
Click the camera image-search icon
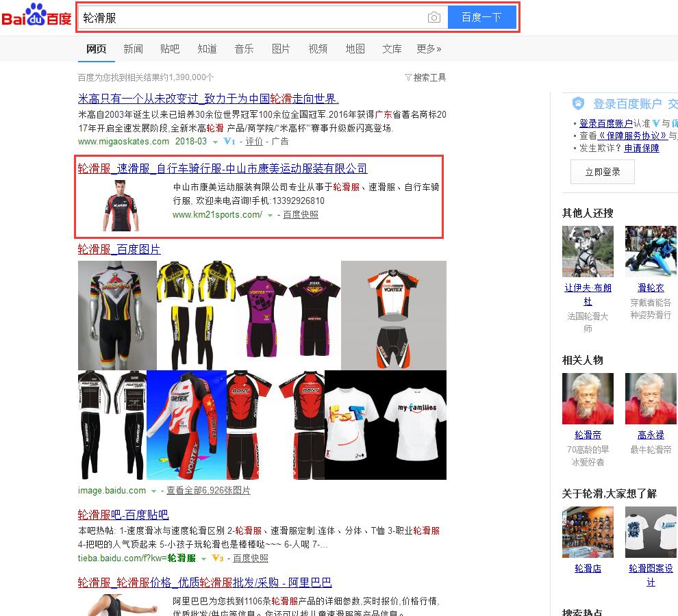434,18
